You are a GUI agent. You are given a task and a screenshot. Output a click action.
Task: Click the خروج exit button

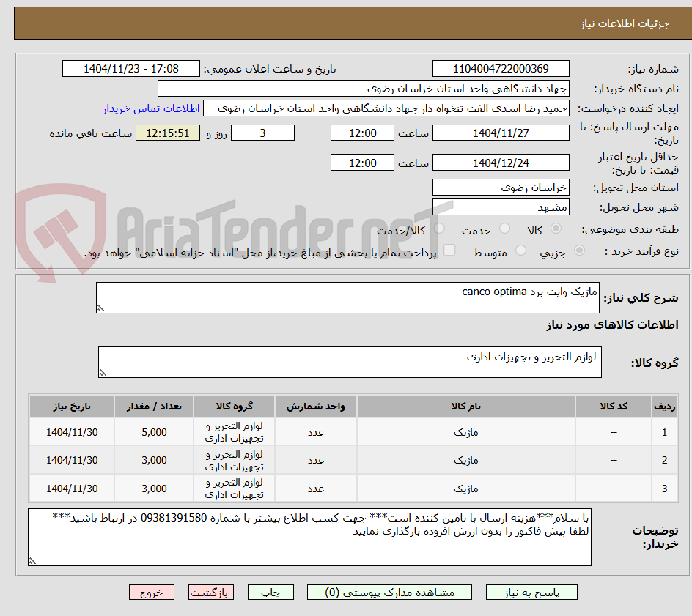coord(152,592)
